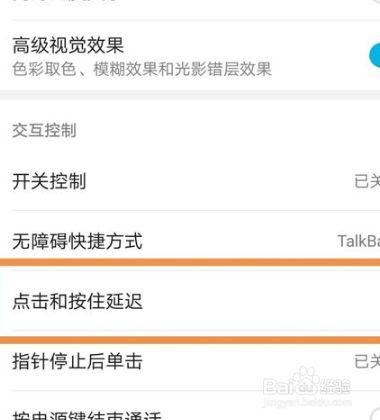380x420 pixels.
Task: Open the 开关控制 setting
Action: (190, 181)
